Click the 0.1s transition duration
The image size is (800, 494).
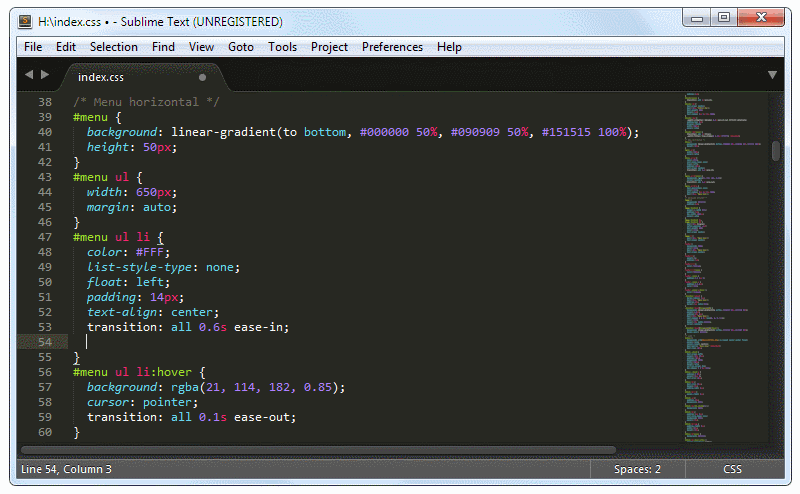213,417
